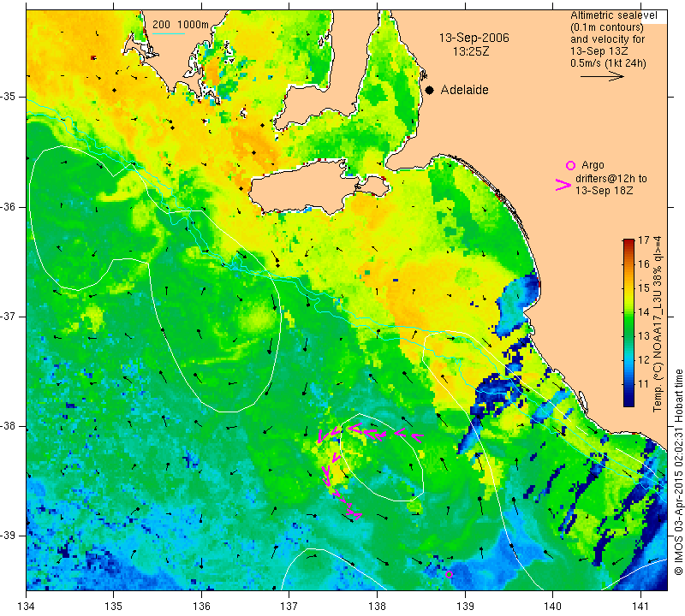Click the 11 value on temperature scale
Image resolution: width=685 pixels, height=616 pixels.
click(644, 384)
